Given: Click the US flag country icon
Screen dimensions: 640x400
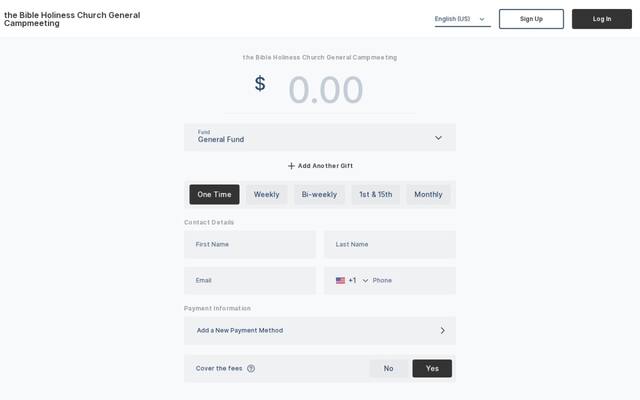Looking at the screenshot, I should (x=340, y=280).
